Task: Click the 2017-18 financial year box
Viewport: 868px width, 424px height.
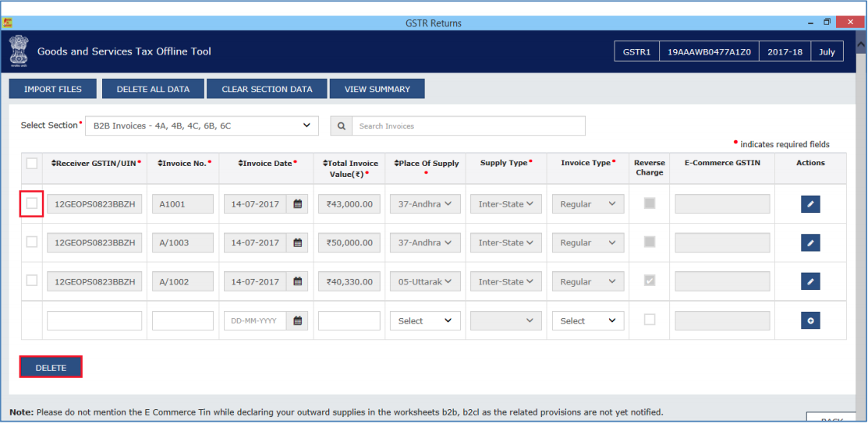Action: 785,51
